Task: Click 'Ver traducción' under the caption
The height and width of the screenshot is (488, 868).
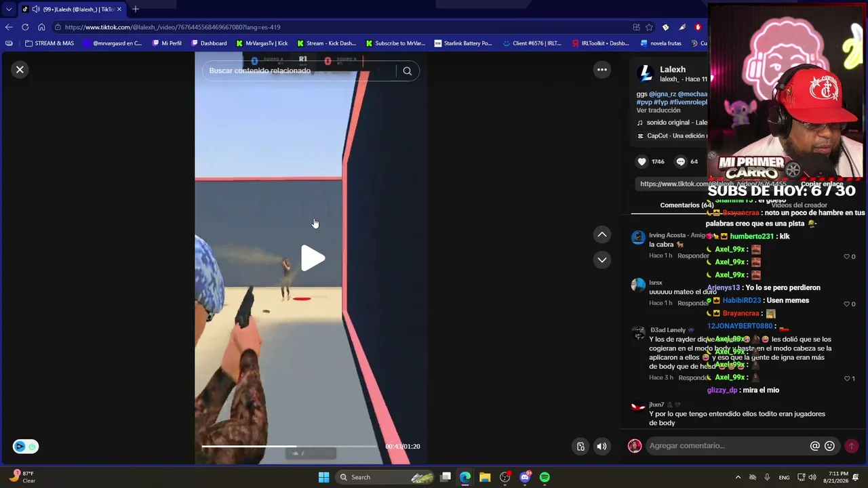Action: coord(658,110)
